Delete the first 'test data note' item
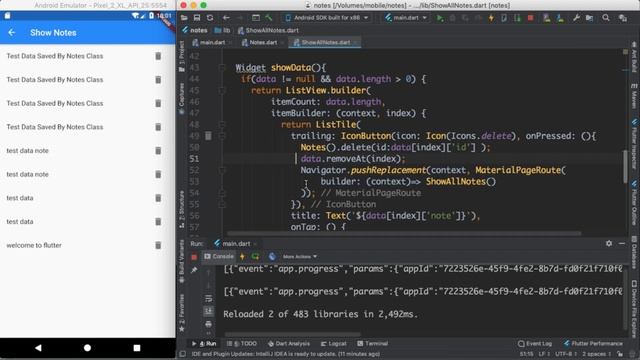The image size is (640, 360). (158, 151)
